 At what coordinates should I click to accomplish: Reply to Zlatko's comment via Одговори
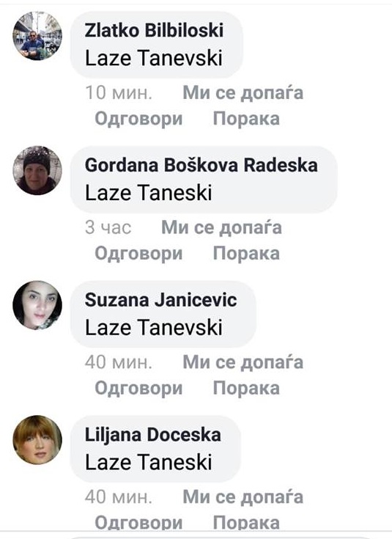click(138, 120)
